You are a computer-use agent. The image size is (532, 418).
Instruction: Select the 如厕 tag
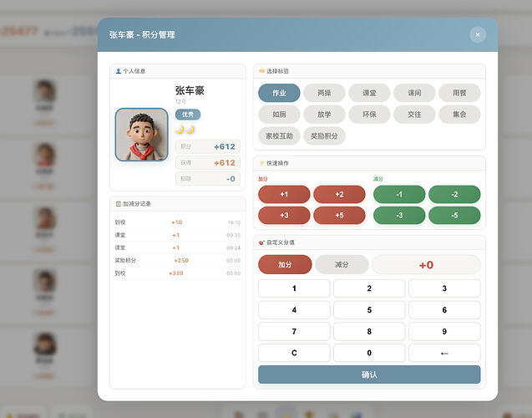(279, 115)
